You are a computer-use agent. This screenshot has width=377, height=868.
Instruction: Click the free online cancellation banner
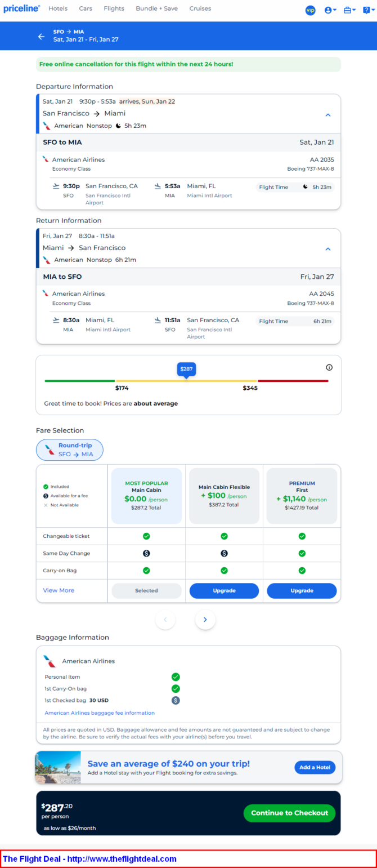pos(188,64)
